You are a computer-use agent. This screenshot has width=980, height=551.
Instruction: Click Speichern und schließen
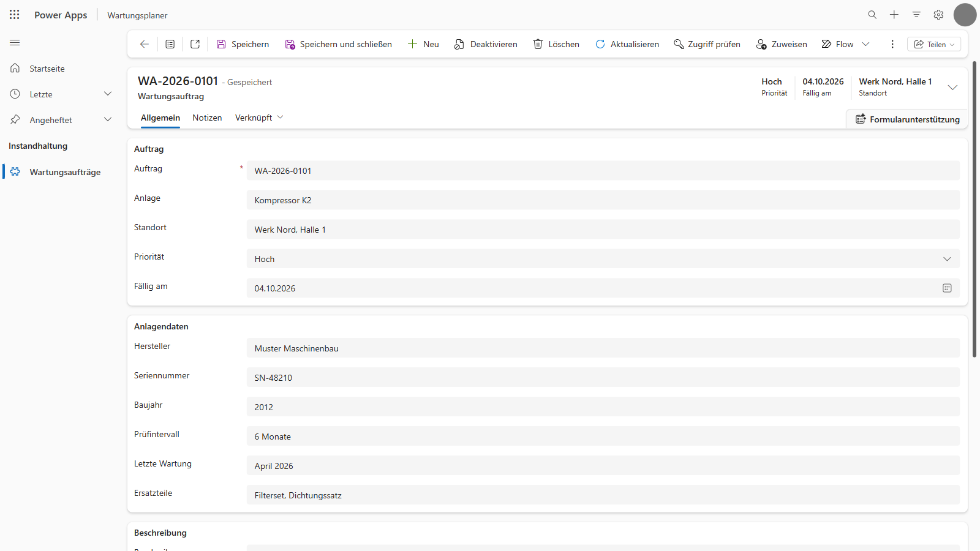[x=338, y=44]
